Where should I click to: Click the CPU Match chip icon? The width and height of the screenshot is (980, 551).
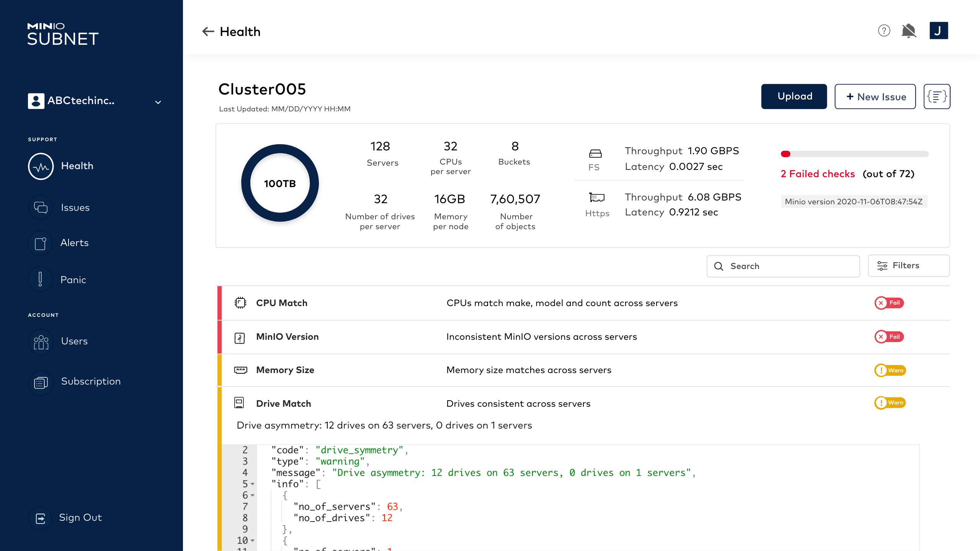tap(240, 303)
